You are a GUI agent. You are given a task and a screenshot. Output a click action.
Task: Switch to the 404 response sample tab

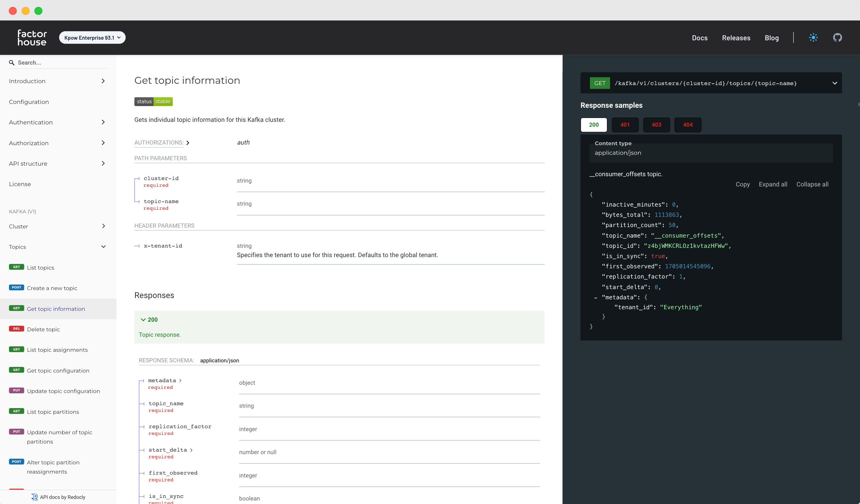688,125
